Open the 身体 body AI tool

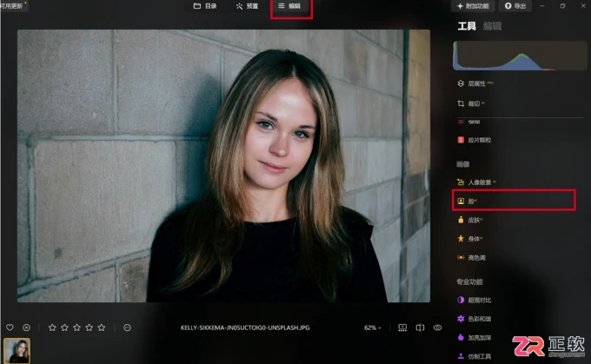click(x=470, y=239)
